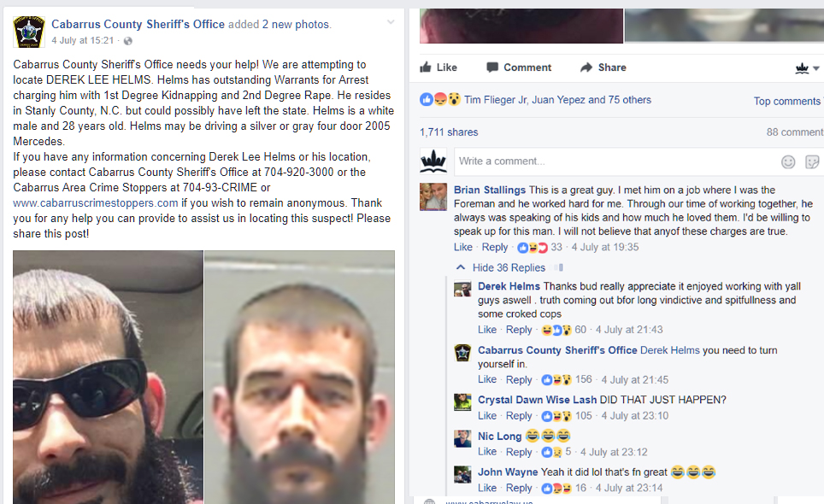
Task: Open Crystal Dawn Wise Lash profile
Action: pos(537,400)
